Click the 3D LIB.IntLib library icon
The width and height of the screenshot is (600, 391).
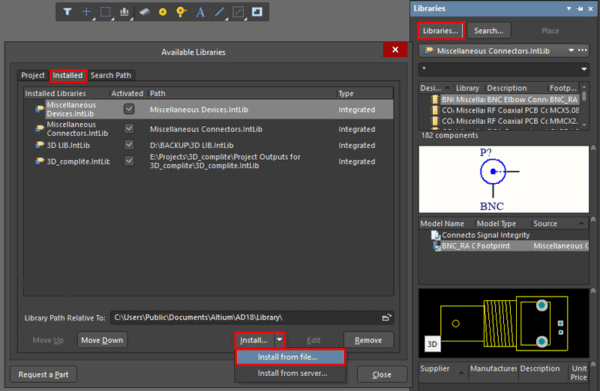(39, 145)
